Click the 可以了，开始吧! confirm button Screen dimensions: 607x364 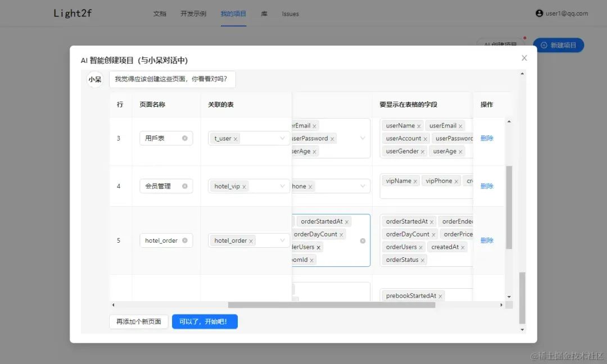[x=205, y=321]
